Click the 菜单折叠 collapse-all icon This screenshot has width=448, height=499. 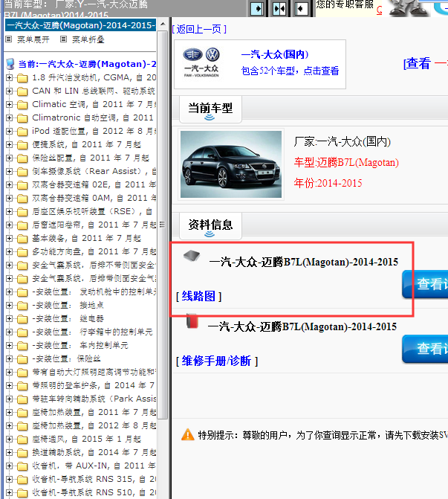tap(64, 39)
